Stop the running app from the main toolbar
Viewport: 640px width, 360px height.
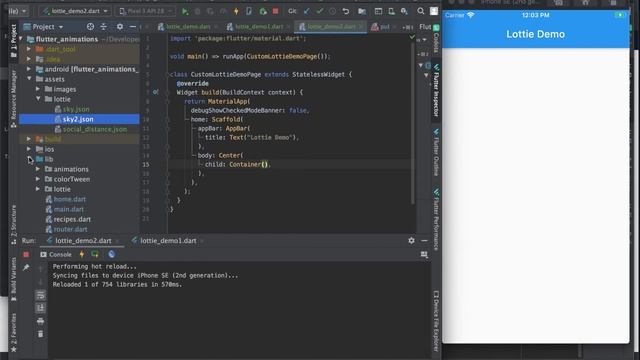click(276, 11)
